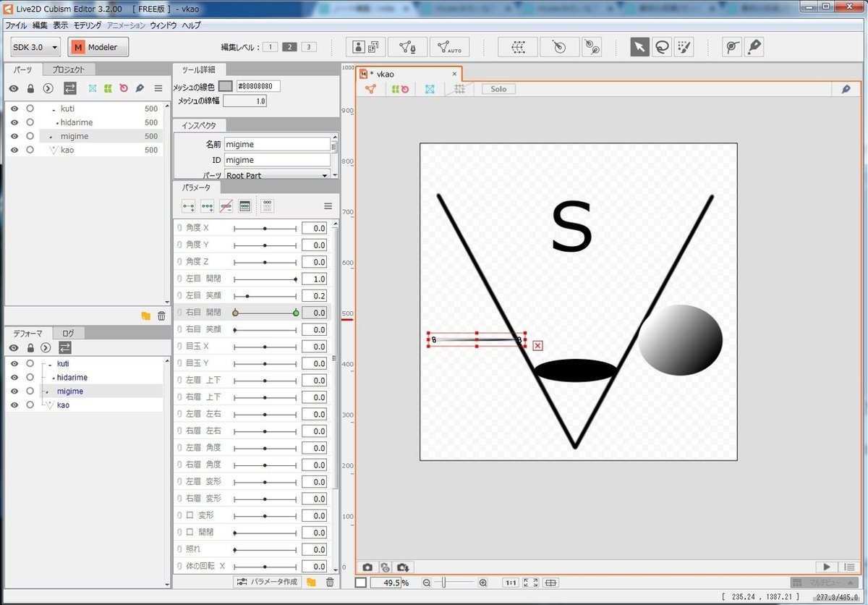This screenshot has height=605, width=868.
Task: Create a rotation deformer
Action: (x=559, y=47)
